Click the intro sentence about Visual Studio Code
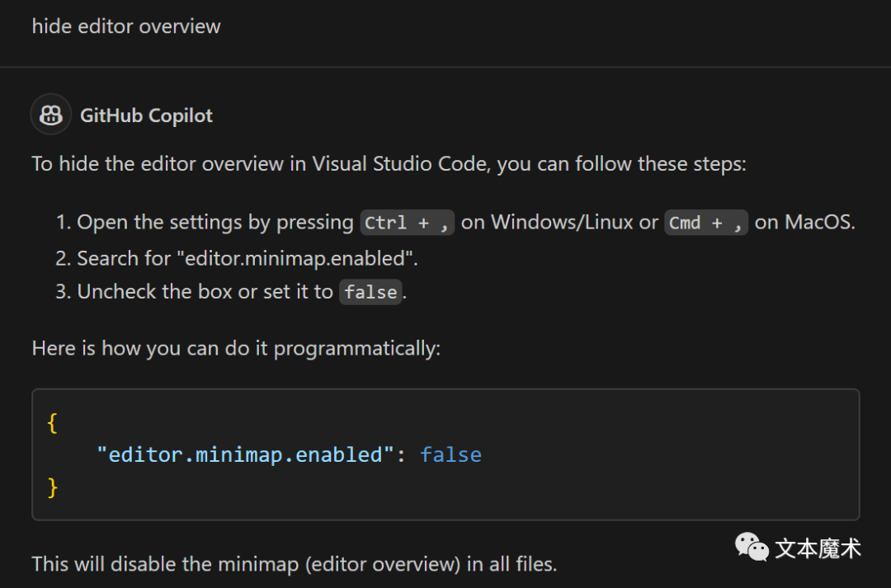 tap(389, 163)
